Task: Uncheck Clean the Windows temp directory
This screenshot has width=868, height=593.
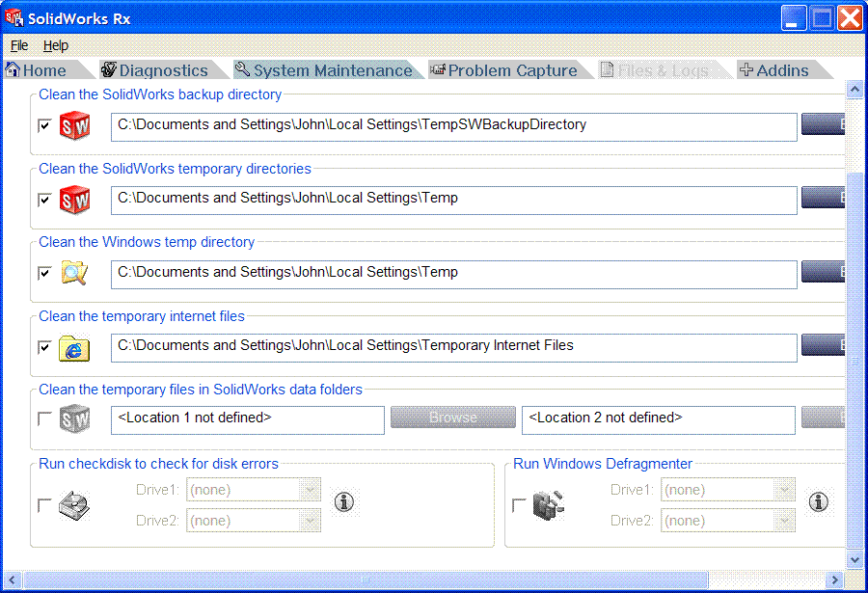Action: (44, 273)
